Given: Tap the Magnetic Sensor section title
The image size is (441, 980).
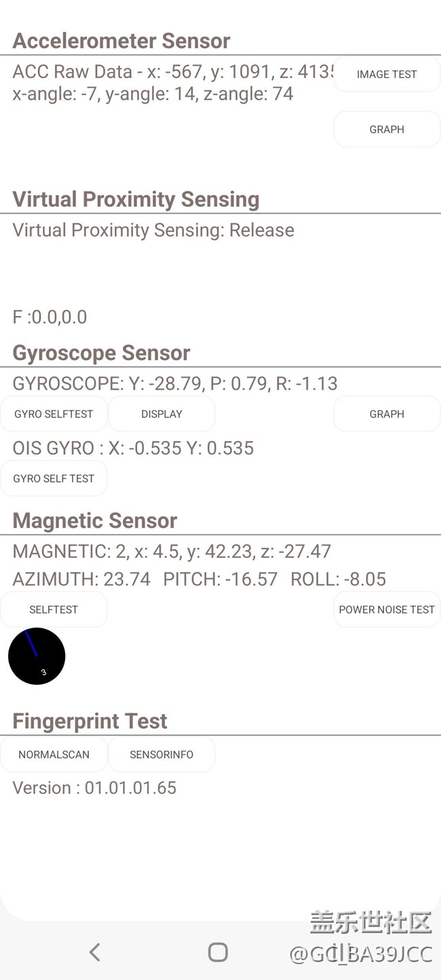Looking at the screenshot, I should 94,521.
